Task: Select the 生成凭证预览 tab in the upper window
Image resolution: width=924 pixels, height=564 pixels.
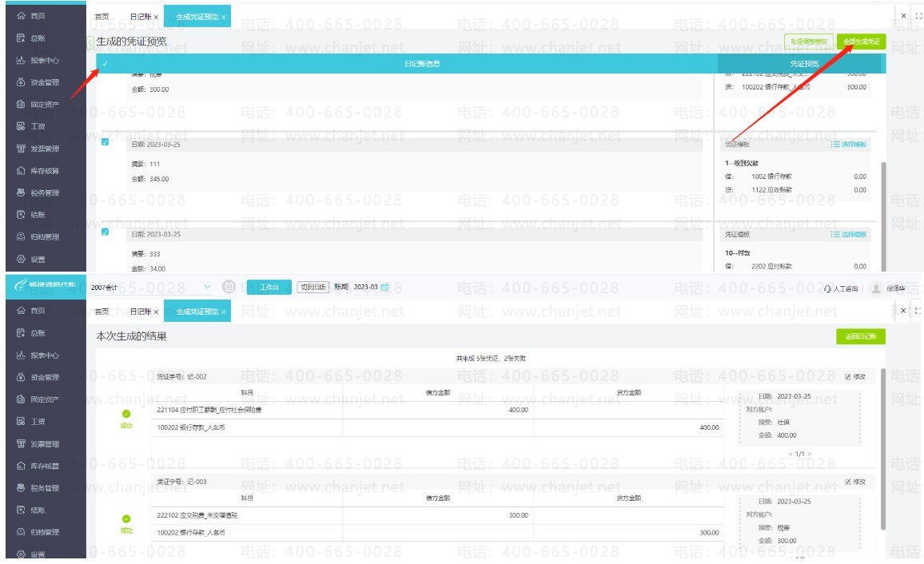Action: tap(197, 17)
